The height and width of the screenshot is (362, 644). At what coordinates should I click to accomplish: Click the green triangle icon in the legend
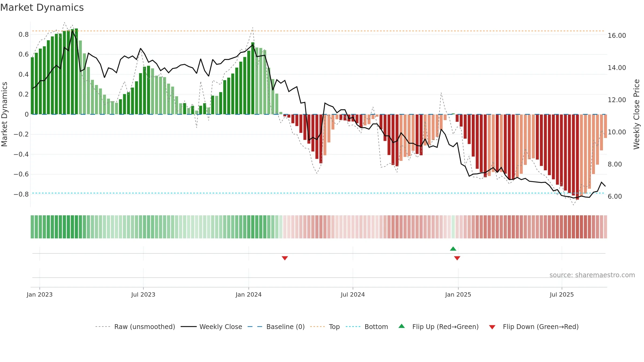pos(402,326)
